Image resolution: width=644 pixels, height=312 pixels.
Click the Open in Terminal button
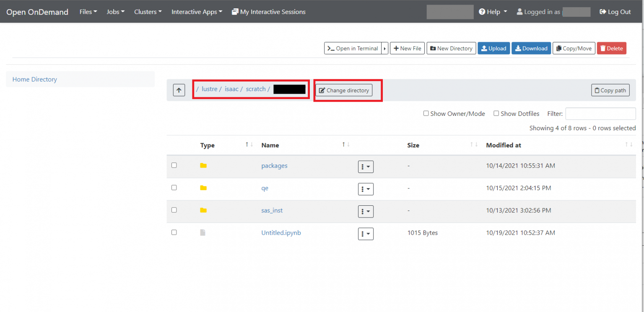coord(353,48)
